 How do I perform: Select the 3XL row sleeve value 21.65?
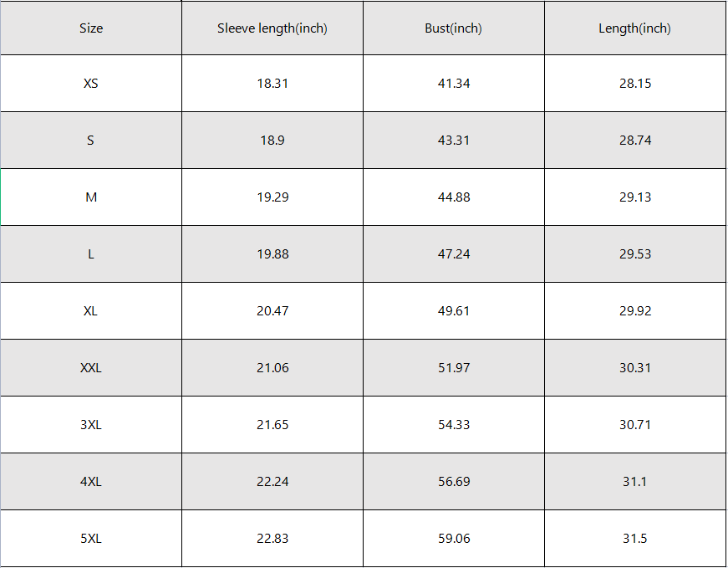click(x=272, y=425)
